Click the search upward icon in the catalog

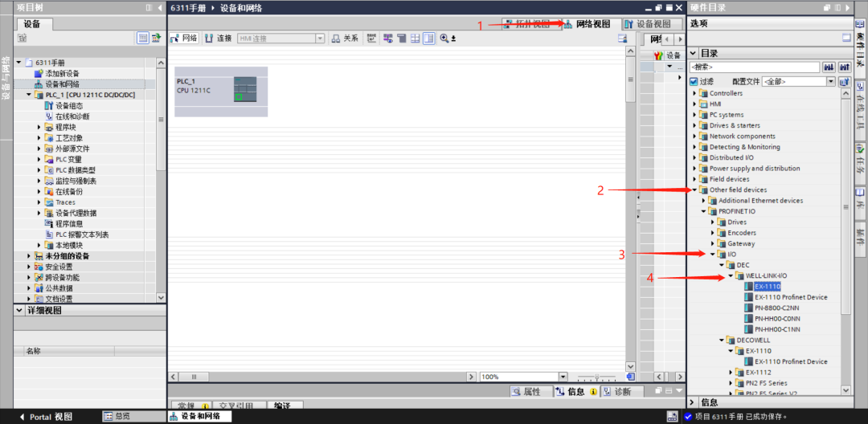tap(844, 67)
